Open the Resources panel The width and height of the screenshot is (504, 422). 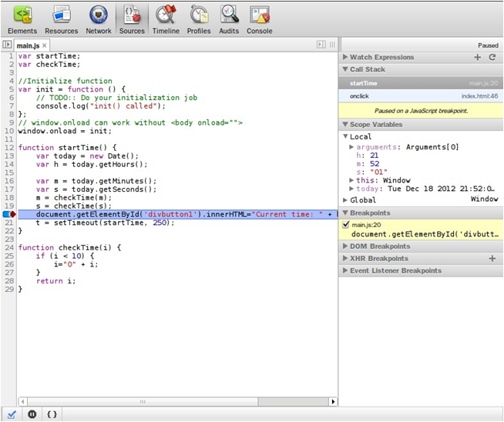(61, 19)
